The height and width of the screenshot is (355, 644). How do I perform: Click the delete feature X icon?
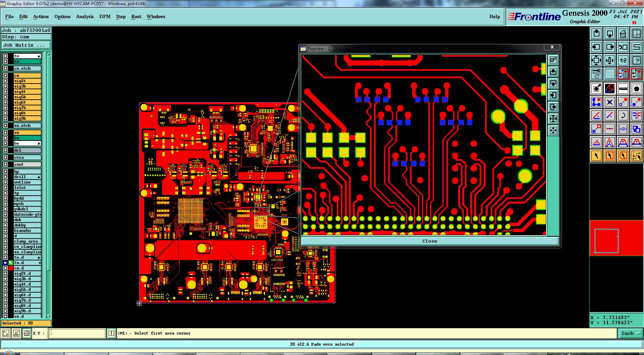610,102
